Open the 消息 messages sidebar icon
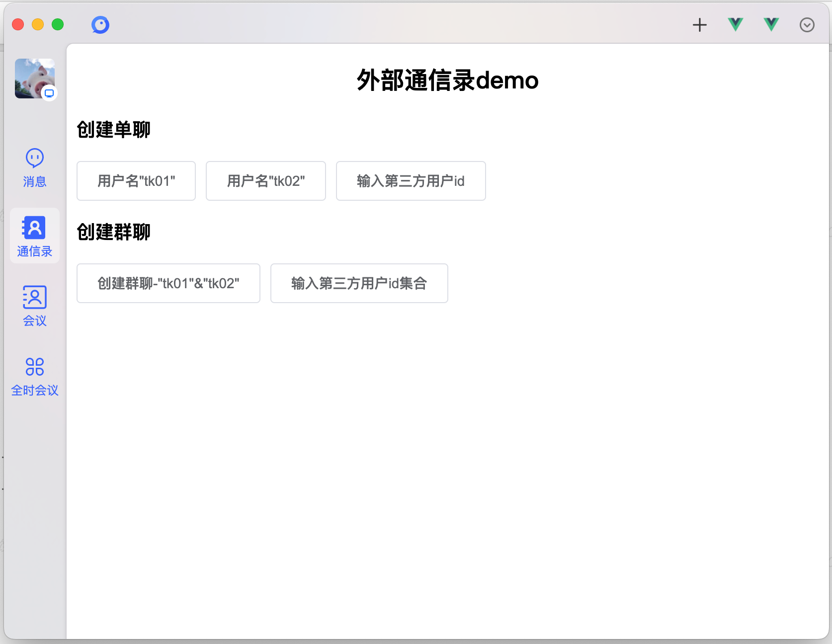832x644 pixels. (34, 167)
